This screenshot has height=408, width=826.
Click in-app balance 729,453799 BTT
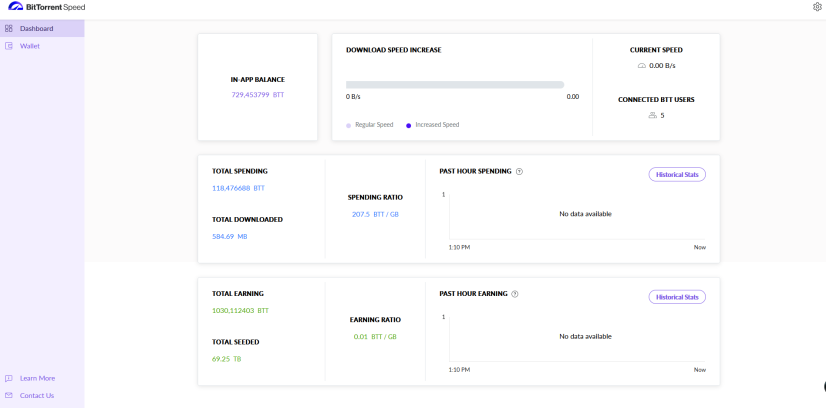[258, 95]
